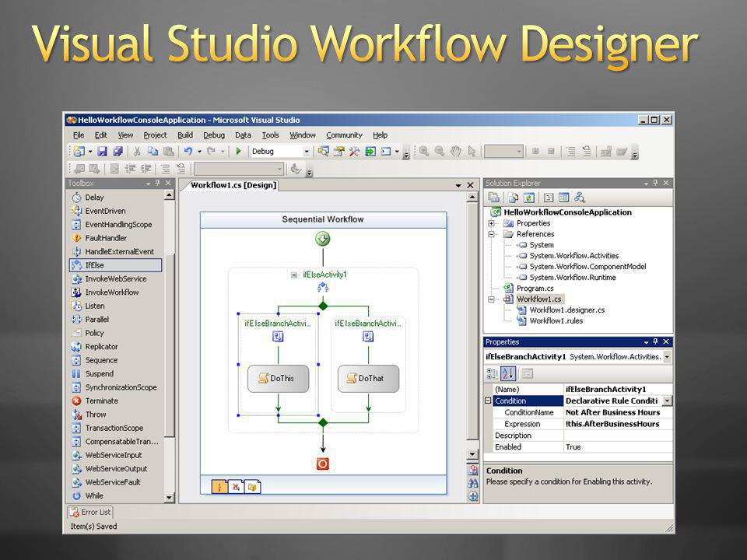Click the (Name) property value field
The image size is (747, 560).
(x=618, y=389)
